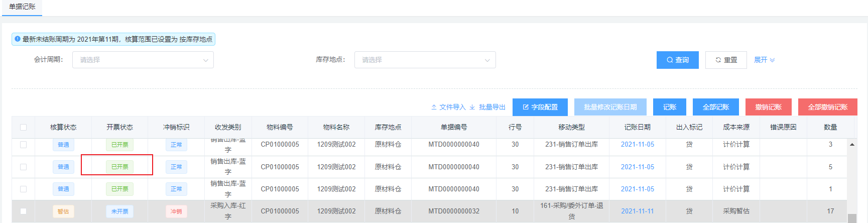Click the red 撤销记账 button
The width and height of the screenshot is (868, 223).
[768, 107]
